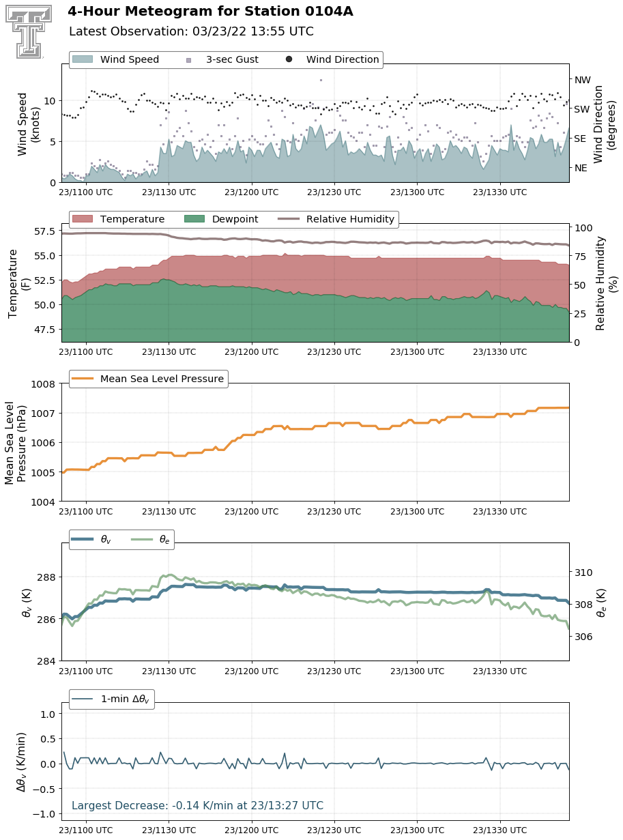This screenshot has height=840, width=623.
Task: Click the '288' θv axis tick
Action: click(x=48, y=577)
